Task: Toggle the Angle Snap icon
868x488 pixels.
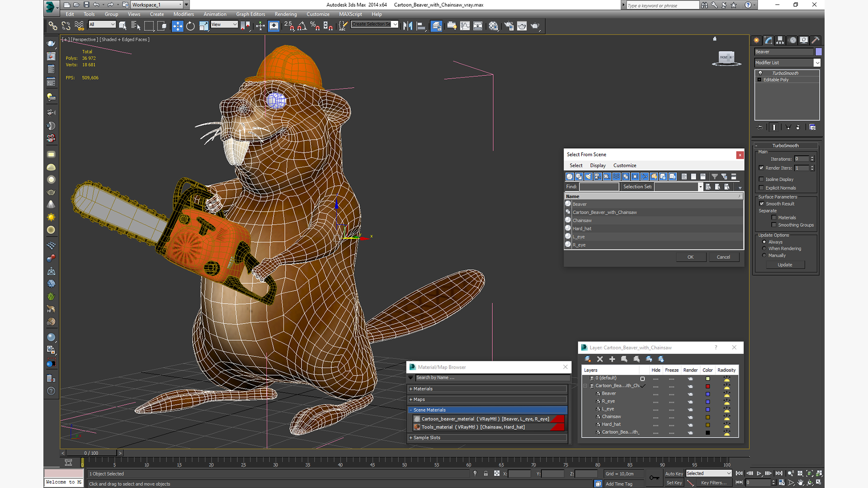Action: pos(302,26)
